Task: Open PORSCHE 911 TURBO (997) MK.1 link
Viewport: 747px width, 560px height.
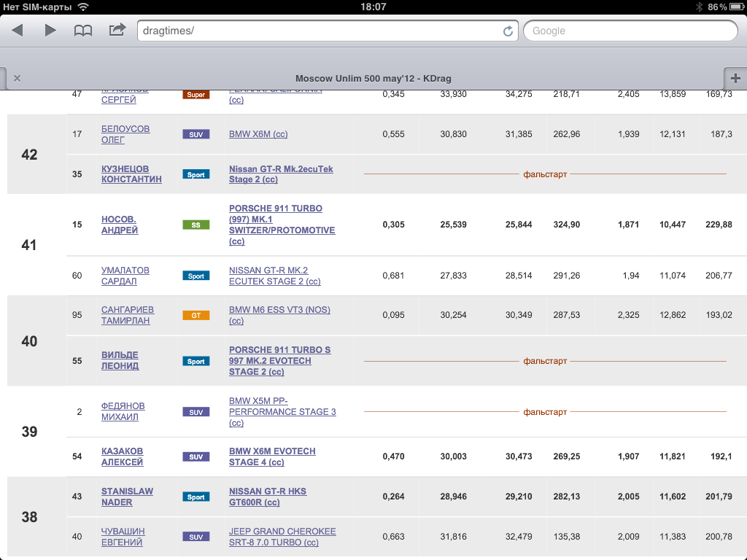Action: click(x=282, y=225)
